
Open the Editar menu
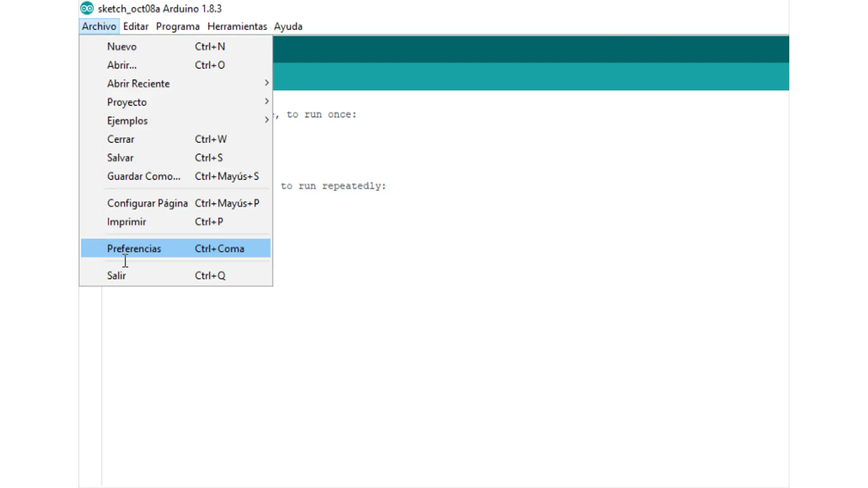coord(136,26)
